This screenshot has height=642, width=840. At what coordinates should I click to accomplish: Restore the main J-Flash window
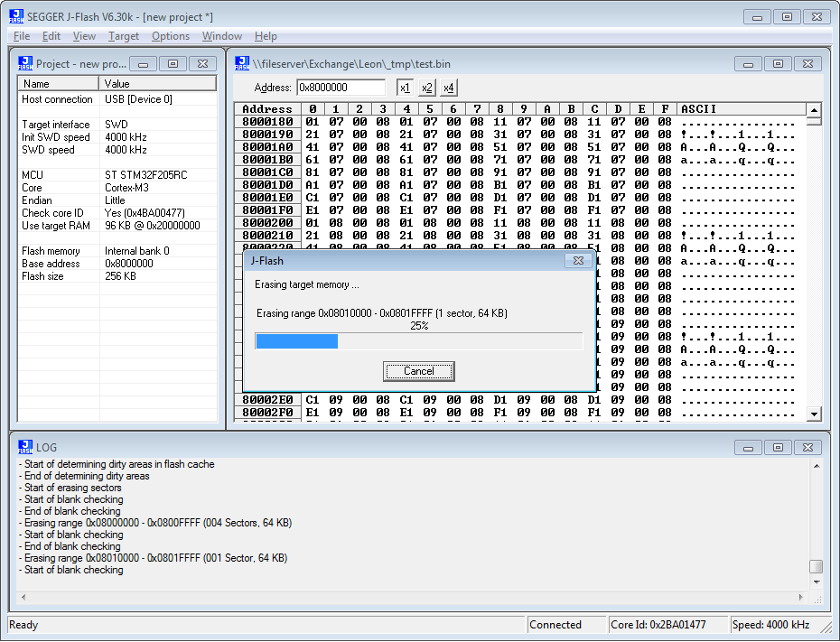click(x=787, y=17)
